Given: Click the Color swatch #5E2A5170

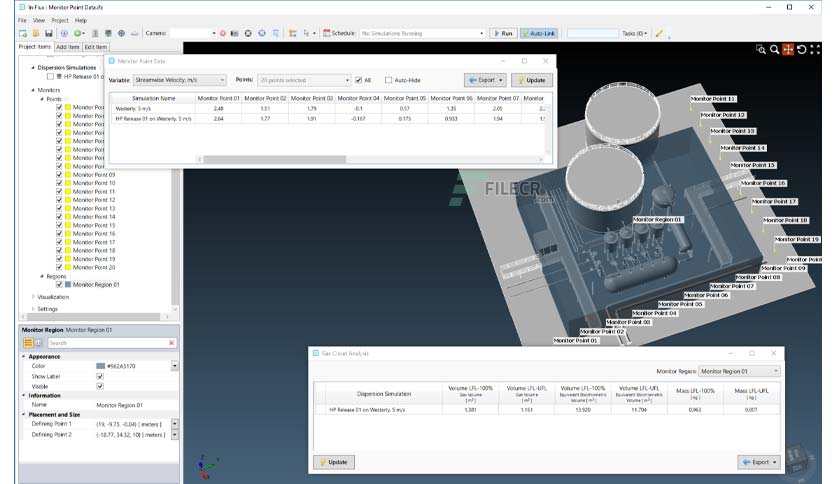Looking at the screenshot, I should click(100, 366).
